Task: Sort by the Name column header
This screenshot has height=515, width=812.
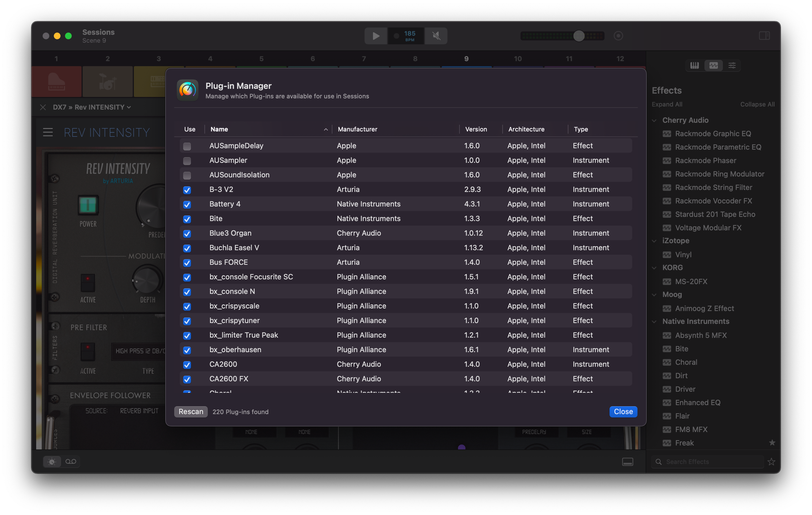Action: pos(268,129)
